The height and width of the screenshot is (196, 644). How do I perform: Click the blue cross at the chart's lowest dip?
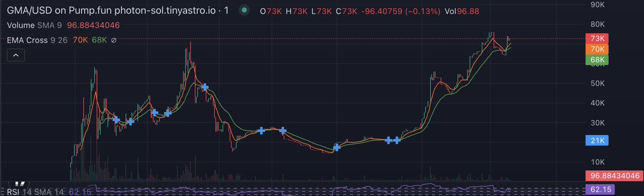[x=337, y=147]
